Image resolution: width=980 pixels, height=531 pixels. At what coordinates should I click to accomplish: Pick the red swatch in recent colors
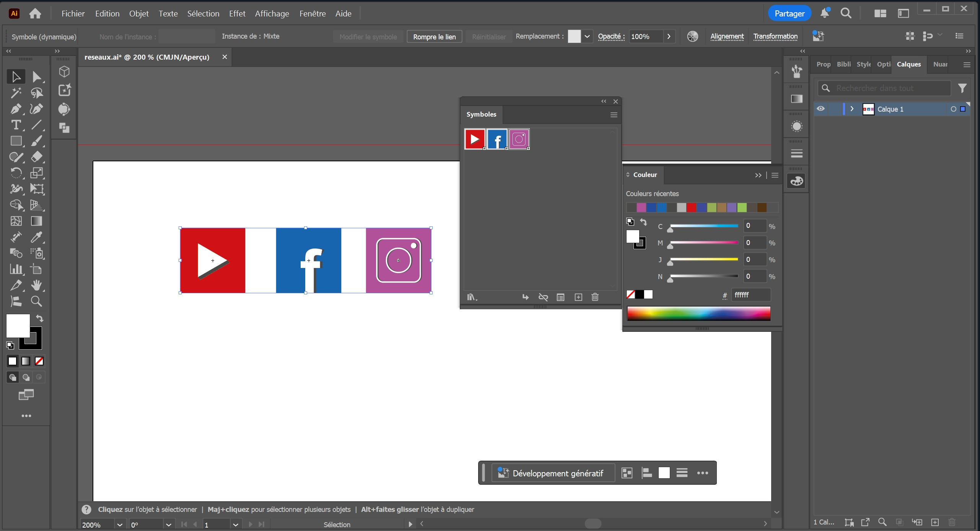click(691, 208)
